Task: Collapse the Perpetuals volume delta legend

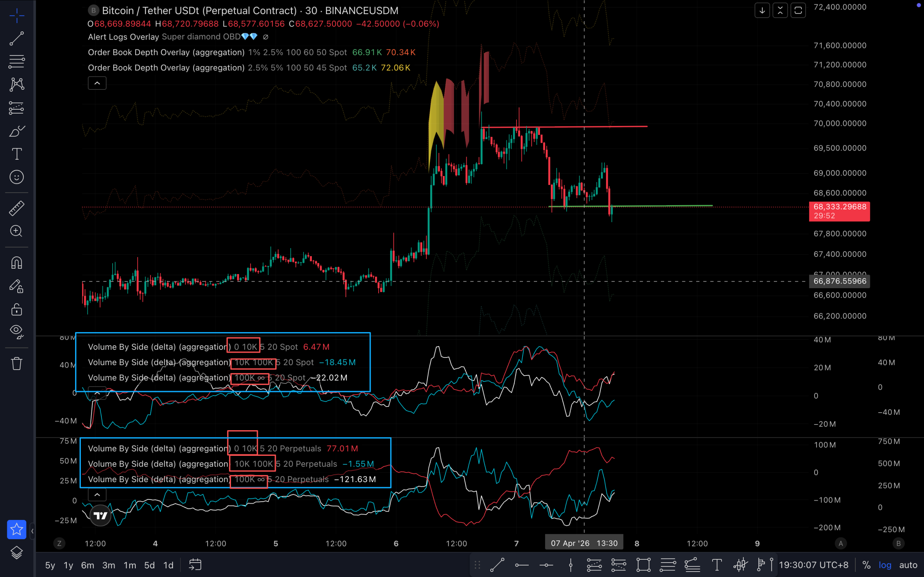Action: [97, 495]
